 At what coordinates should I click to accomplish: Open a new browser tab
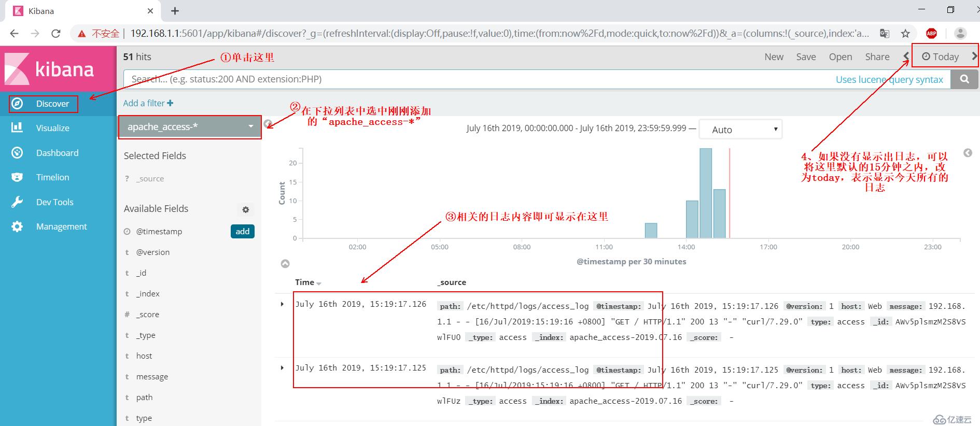(175, 11)
